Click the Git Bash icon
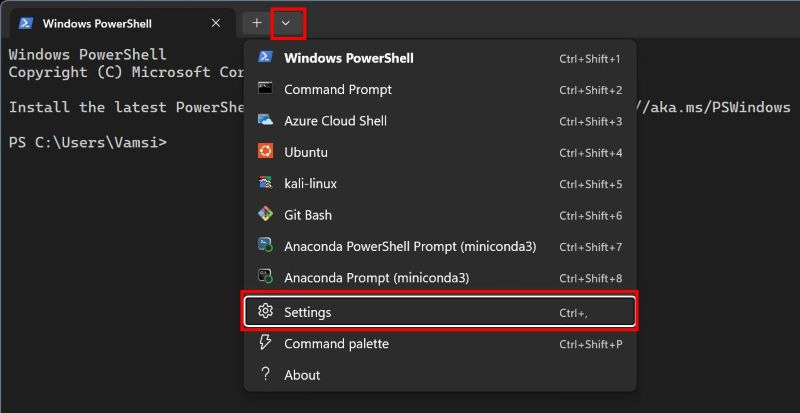The width and height of the screenshot is (800, 413). (x=265, y=215)
